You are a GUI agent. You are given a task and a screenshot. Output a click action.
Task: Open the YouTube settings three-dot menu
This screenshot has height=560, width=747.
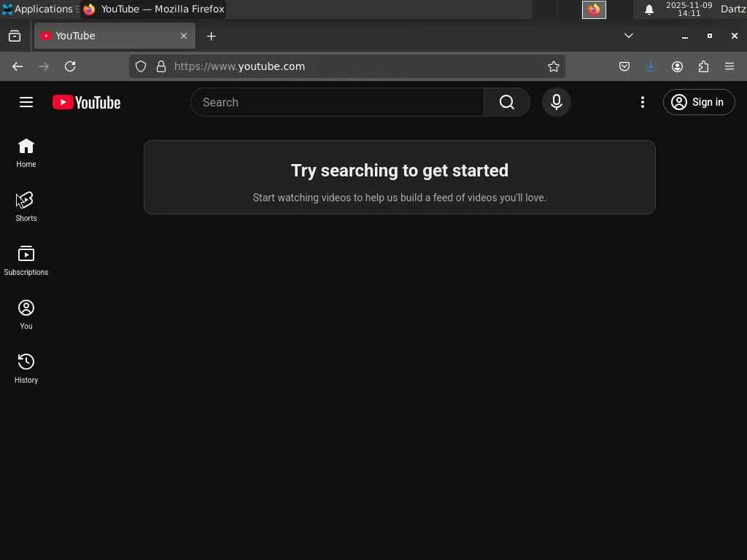(642, 102)
